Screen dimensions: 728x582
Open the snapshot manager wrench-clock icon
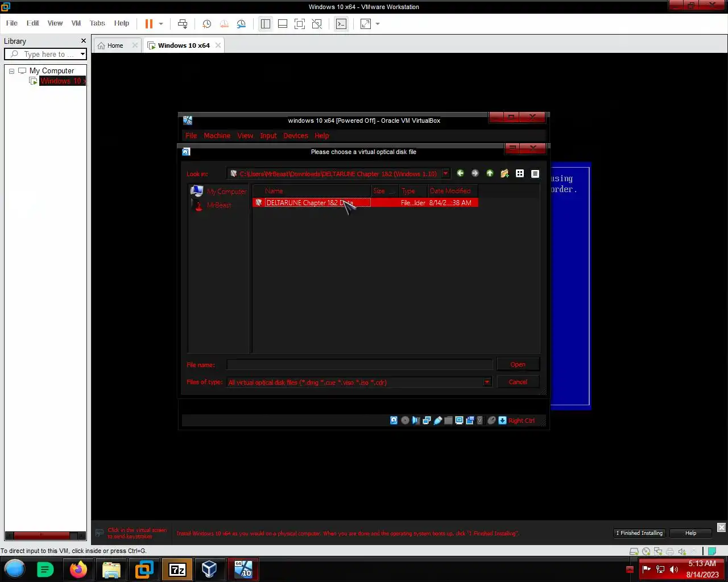pos(241,24)
